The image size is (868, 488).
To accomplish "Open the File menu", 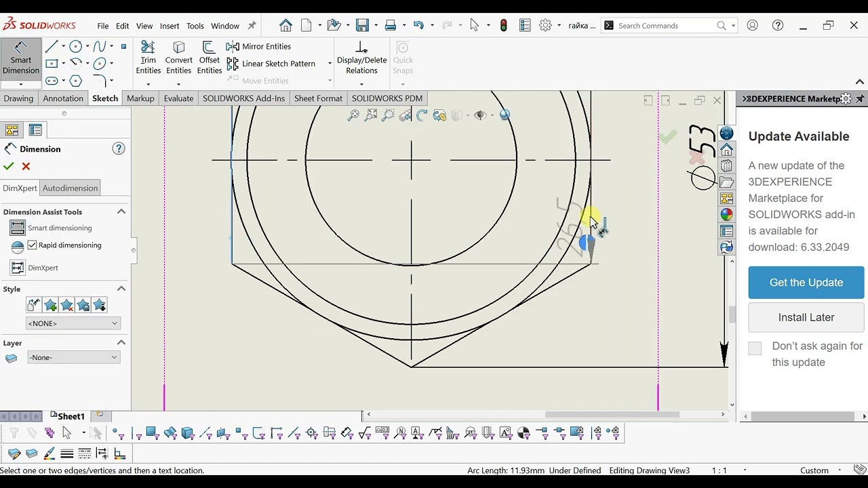I will (x=102, y=26).
